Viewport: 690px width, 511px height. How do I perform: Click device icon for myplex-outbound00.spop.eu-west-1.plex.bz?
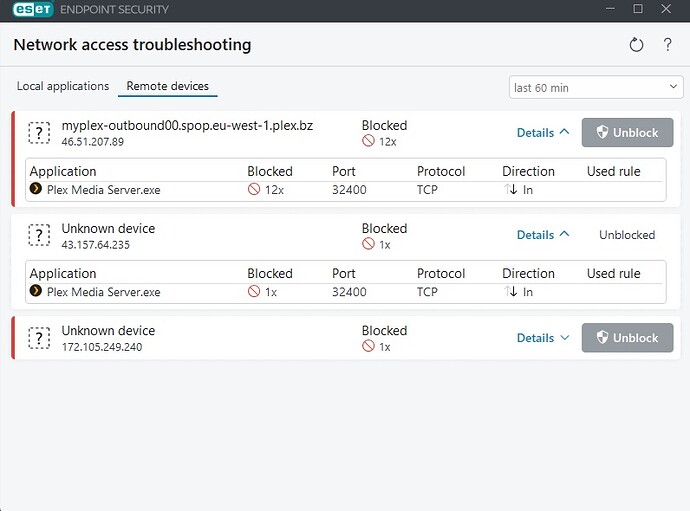pos(39,132)
